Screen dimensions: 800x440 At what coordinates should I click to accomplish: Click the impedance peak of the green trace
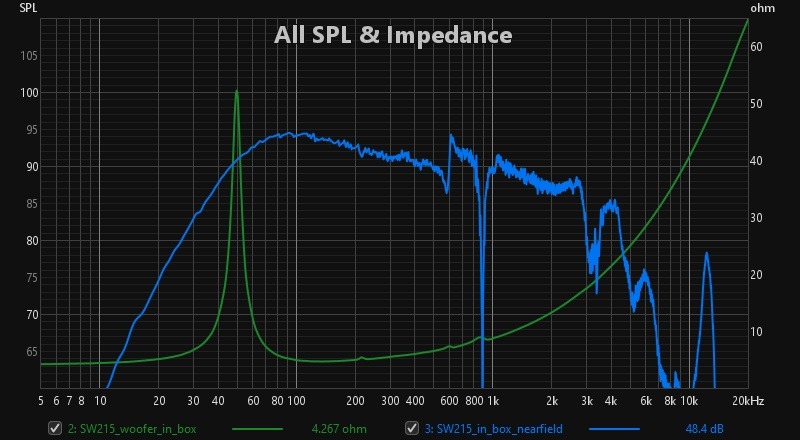[x=237, y=91]
